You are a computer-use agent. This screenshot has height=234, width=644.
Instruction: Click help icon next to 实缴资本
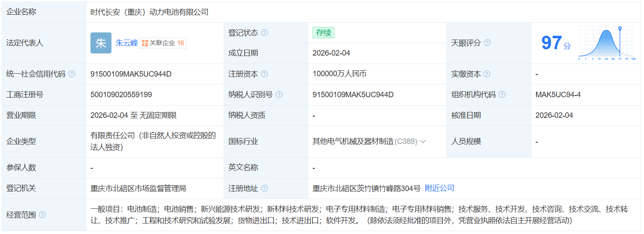[487, 74]
